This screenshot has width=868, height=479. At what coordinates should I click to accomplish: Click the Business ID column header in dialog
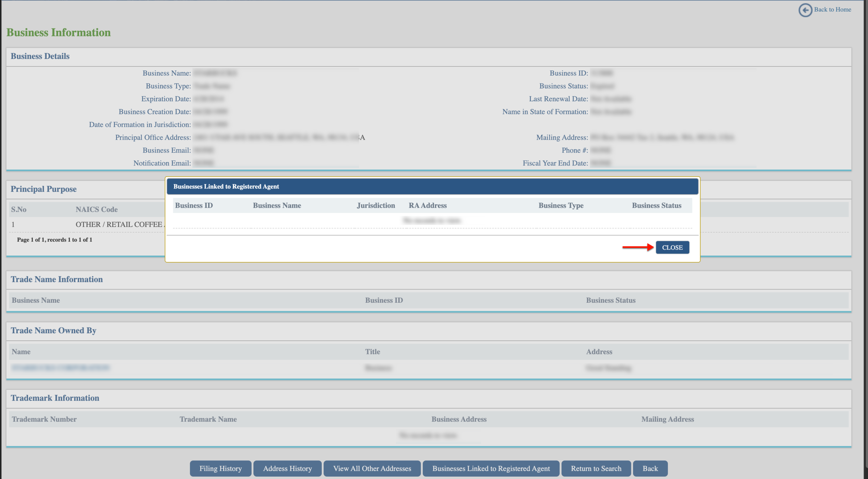(194, 205)
